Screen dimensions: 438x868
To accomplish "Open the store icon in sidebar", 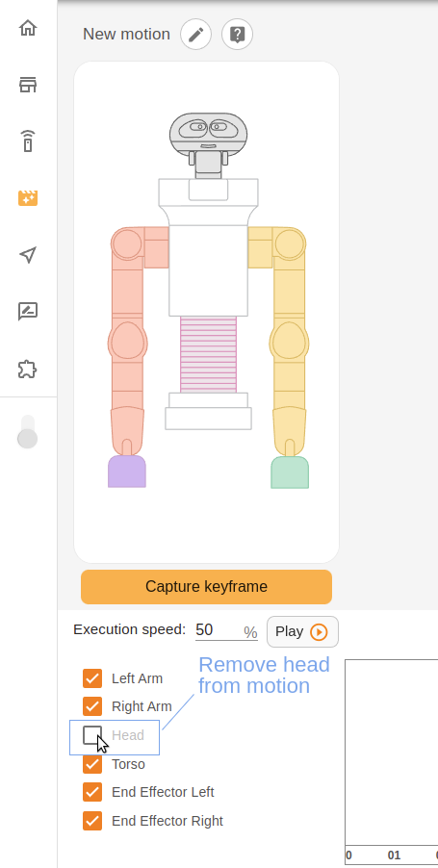I will pyautogui.click(x=28, y=85).
